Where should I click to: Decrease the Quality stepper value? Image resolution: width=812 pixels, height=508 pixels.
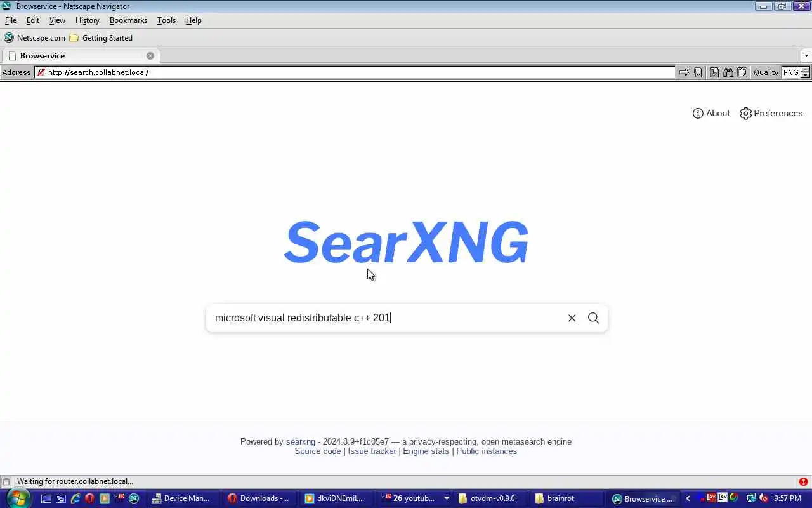806,76
